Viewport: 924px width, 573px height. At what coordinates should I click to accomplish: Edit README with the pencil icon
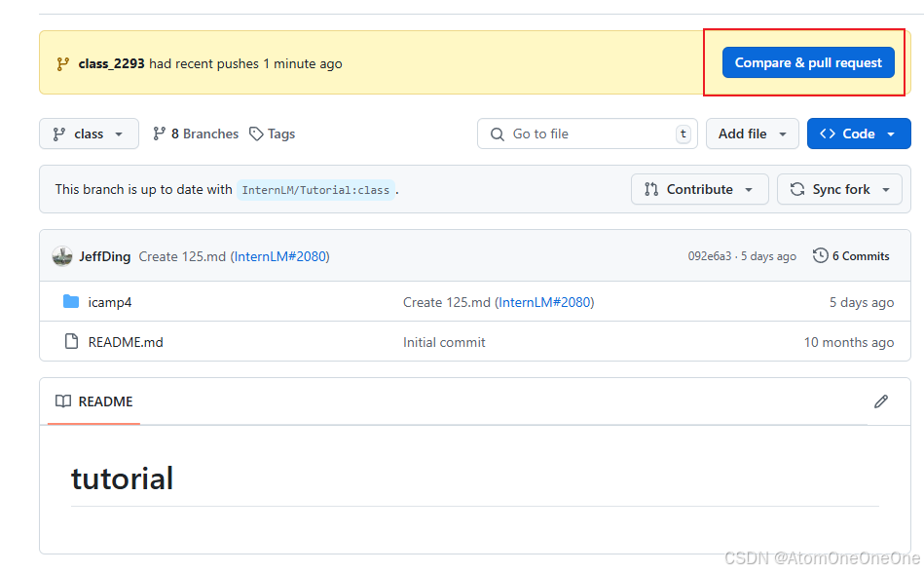[881, 402]
